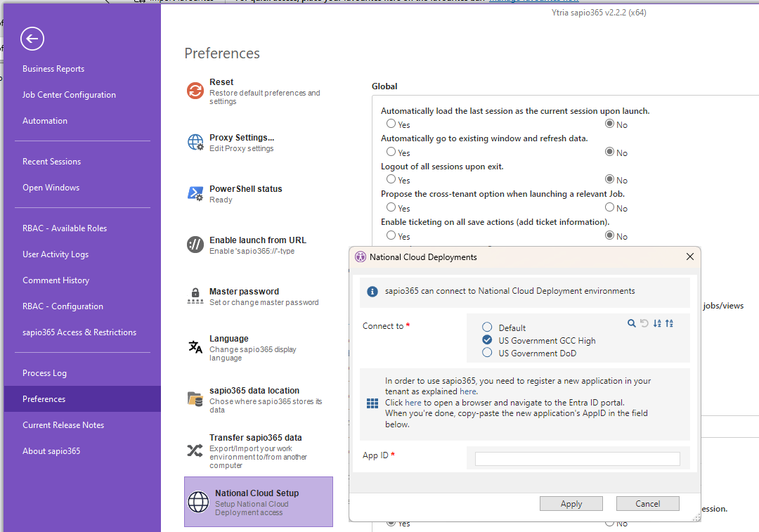Screen dimensions: 759x532
Task: Select No for automatically load last session
Action: (609, 124)
